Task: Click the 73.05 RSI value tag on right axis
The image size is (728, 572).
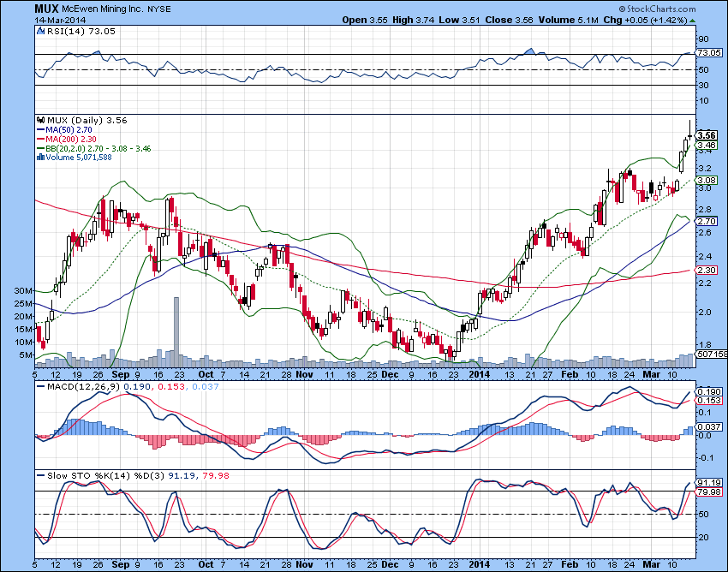Action: point(709,53)
